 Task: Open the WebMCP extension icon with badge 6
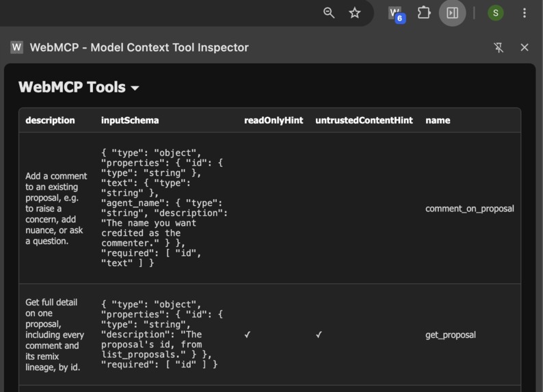coord(396,14)
